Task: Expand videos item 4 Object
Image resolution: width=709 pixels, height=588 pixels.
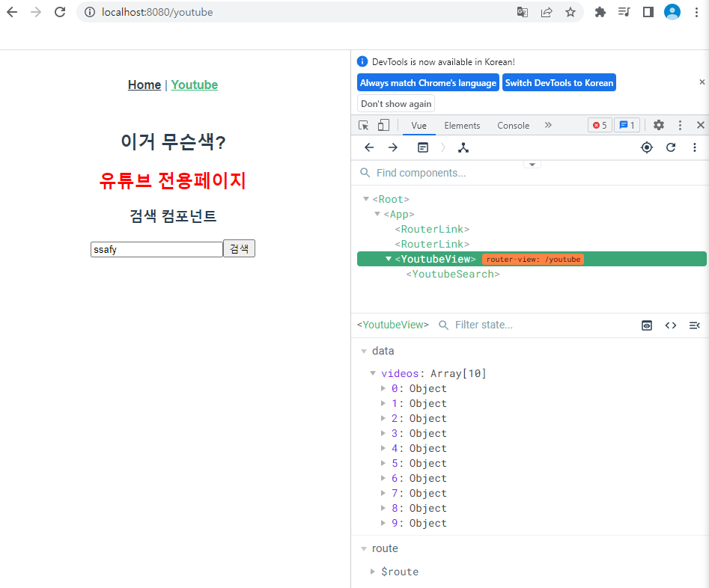Action: coord(383,448)
